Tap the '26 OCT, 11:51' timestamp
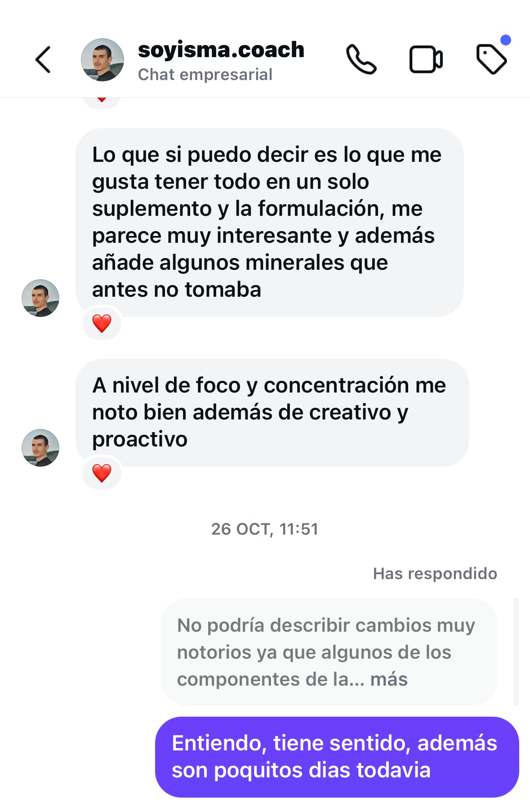The width and height of the screenshot is (530, 812). [265, 529]
